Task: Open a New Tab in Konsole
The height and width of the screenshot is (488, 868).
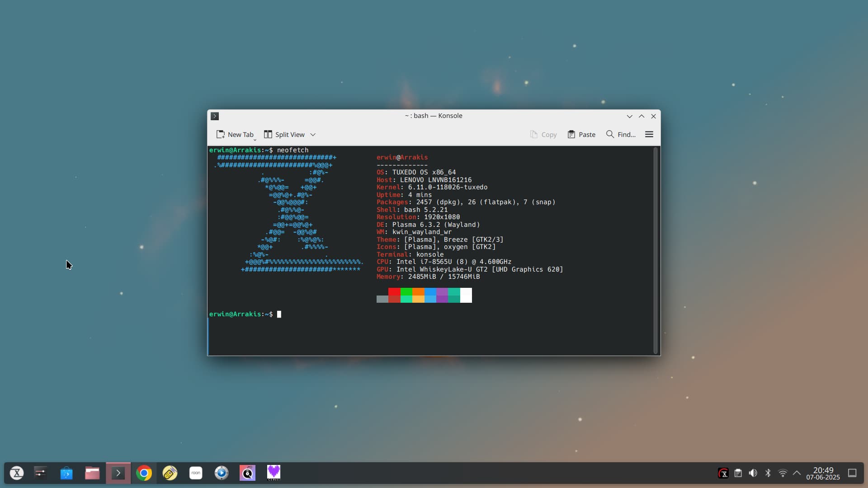Action: tap(235, 135)
